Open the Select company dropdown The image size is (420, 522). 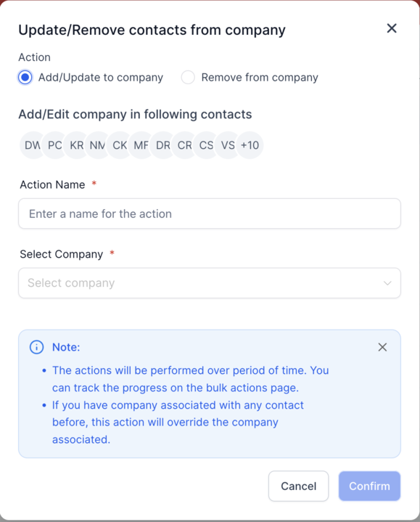[210, 283]
